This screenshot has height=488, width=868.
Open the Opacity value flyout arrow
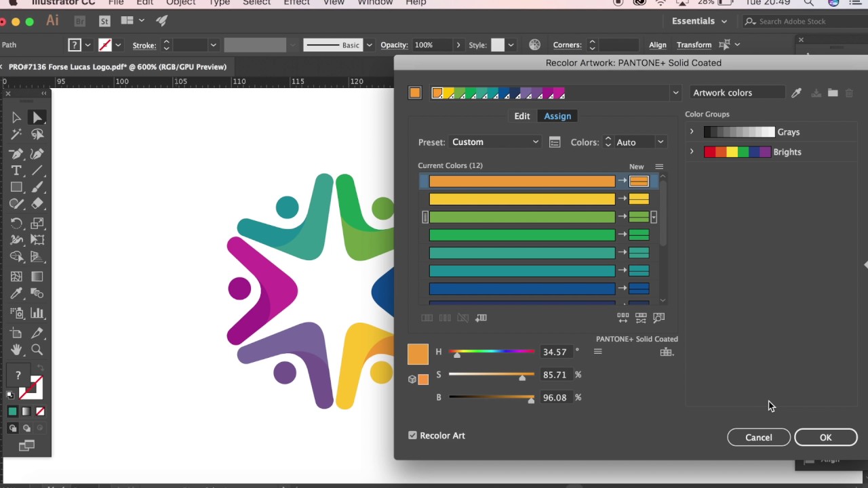pos(458,45)
